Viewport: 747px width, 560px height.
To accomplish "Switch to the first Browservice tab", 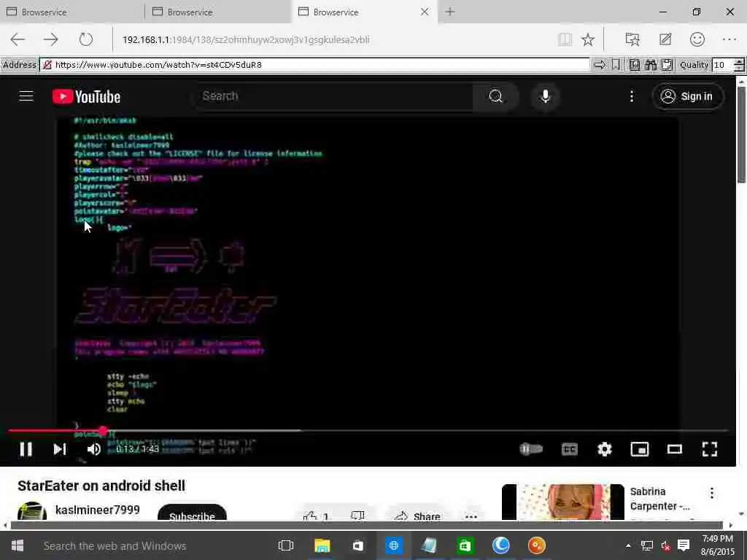I will (x=71, y=12).
